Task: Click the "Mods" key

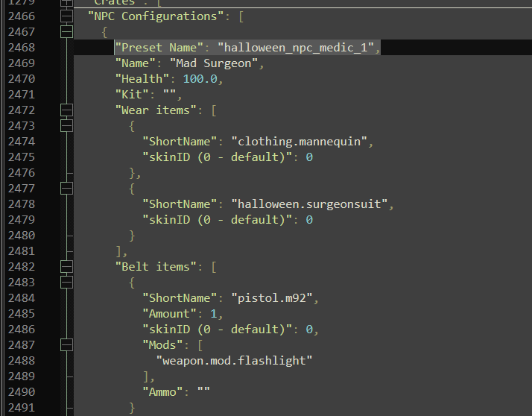Action: pos(162,345)
